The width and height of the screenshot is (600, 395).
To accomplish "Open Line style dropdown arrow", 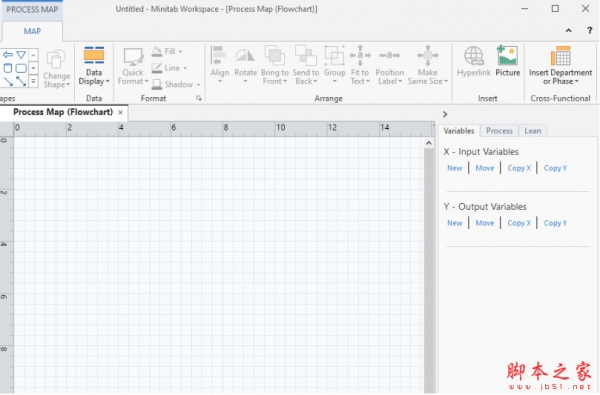I will click(185, 68).
